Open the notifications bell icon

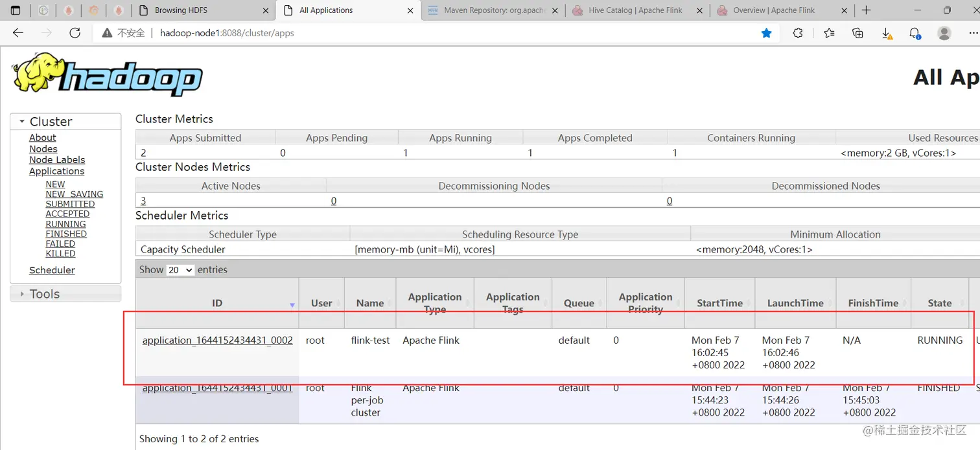click(x=915, y=33)
